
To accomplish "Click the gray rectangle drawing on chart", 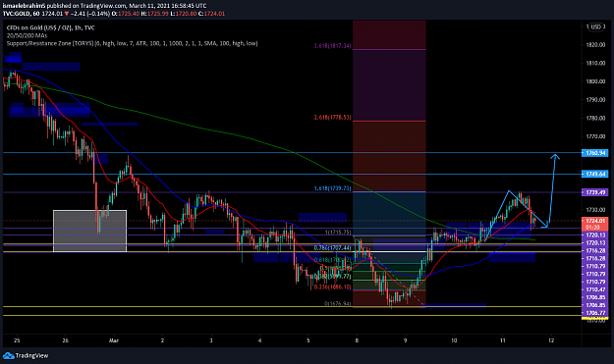I will pyautogui.click(x=89, y=231).
